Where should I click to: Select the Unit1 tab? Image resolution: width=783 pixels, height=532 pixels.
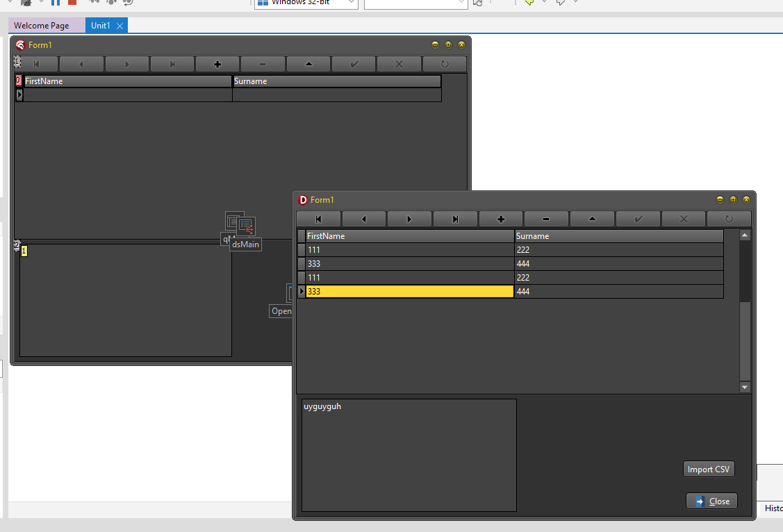100,26
